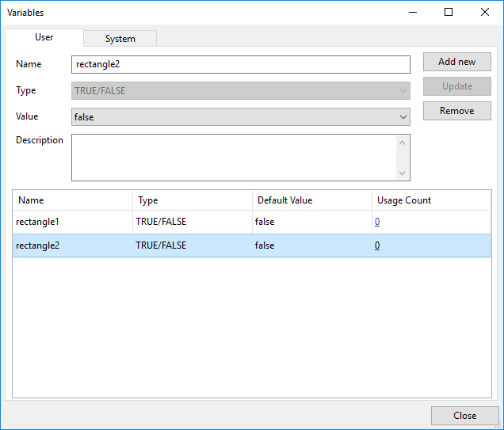Click the greyed-out Update button

tap(456, 86)
